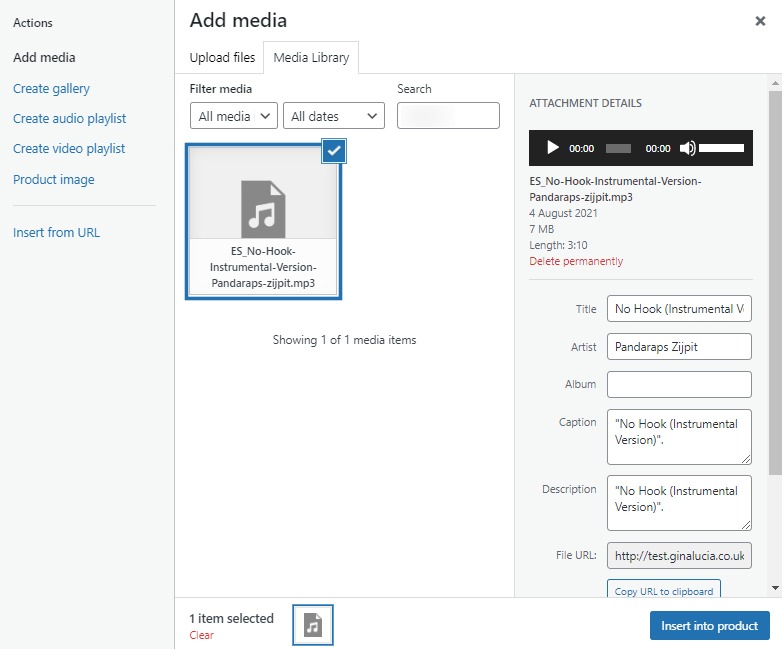Screen dimensions: 782x649
Task: Close the Add media dialog
Action: (760, 20)
